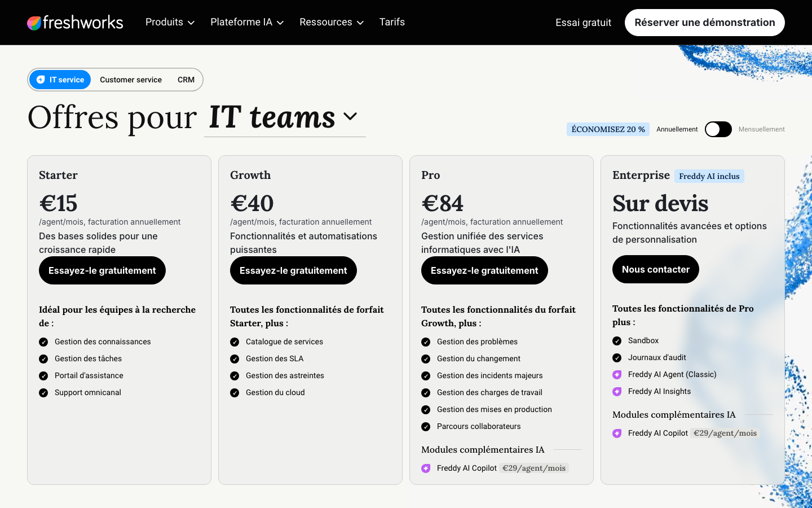Click the ÉCONOMISEZ 20 % badge
Image resolution: width=812 pixels, height=508 pixels.
click(x=608, y=129)
